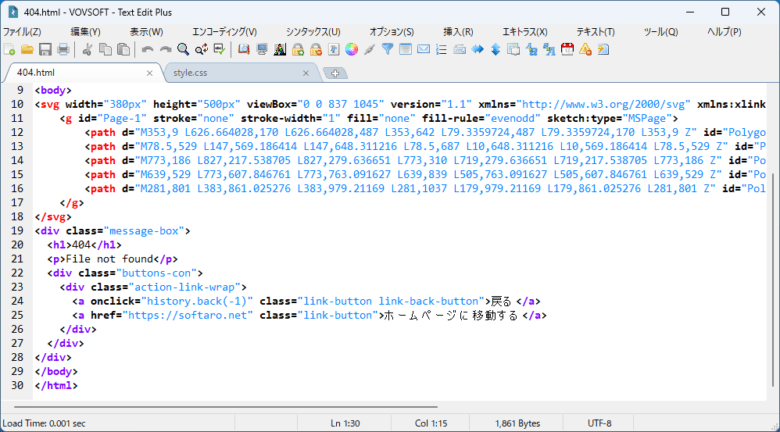Click the UTF-8 encoding in status bar
This screenshot has width=780, height=432.
[x=599, y=423]
